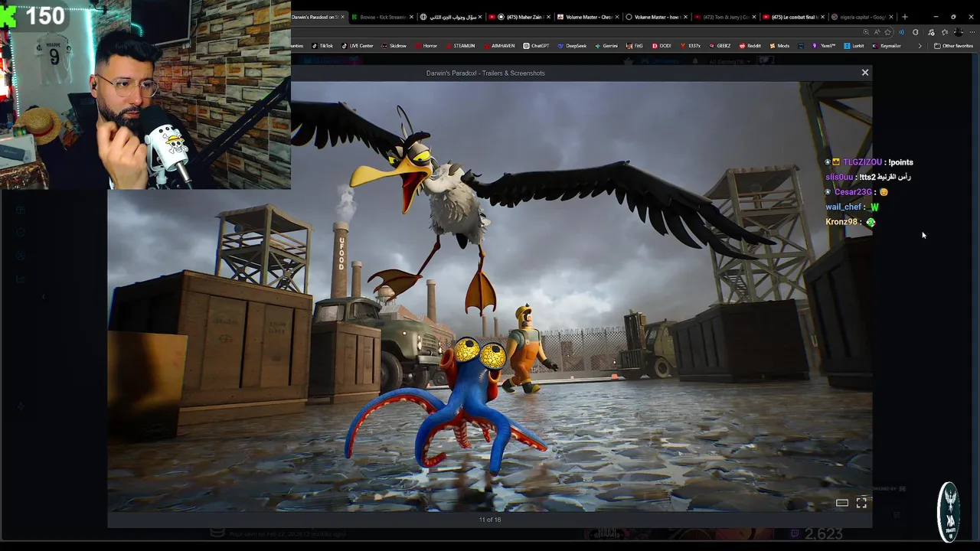
Task: Open the DeepSeek bookmark
Action: coord(572,46)
